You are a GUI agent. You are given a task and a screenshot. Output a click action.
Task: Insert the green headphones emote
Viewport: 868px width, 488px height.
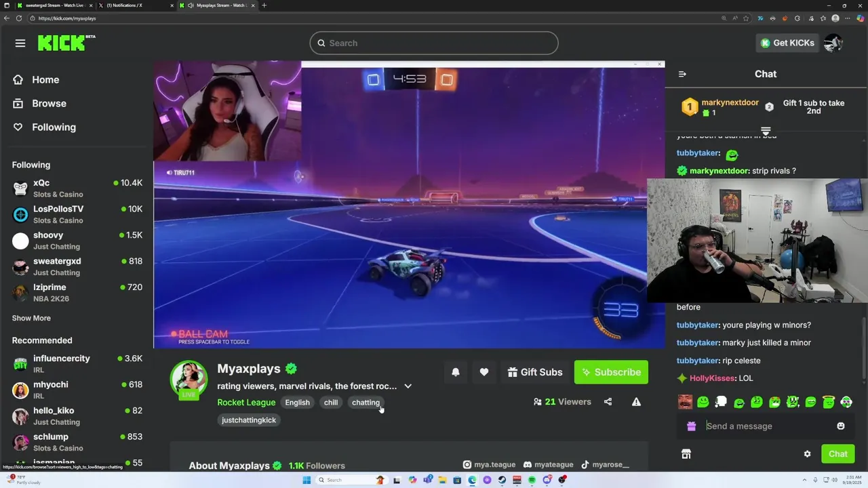(x=846, y=402)
